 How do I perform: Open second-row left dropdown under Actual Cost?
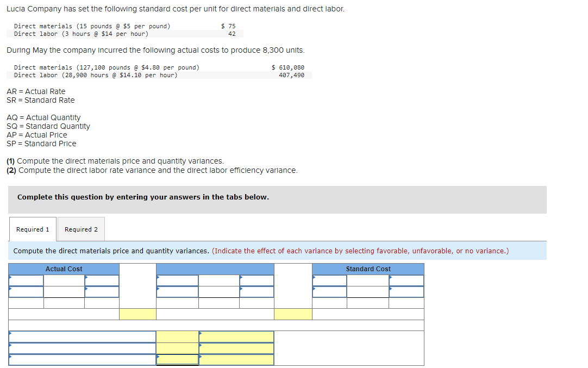click(26, 292)
